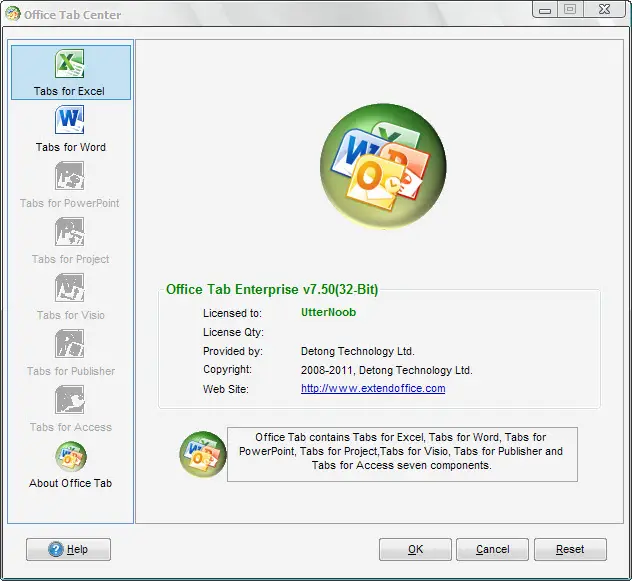632x581 pixels.
Task: Click the About Office Tab label
Action: [71, 483]
